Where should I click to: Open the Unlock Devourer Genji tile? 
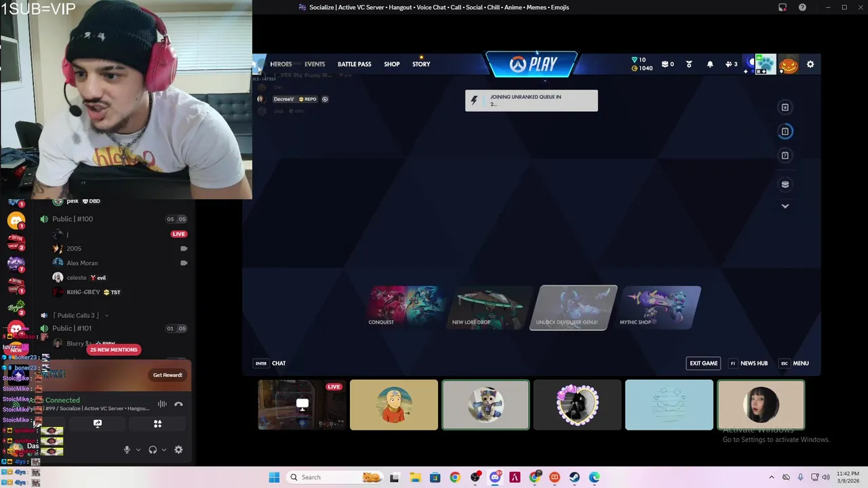click(x=574, y=307)
